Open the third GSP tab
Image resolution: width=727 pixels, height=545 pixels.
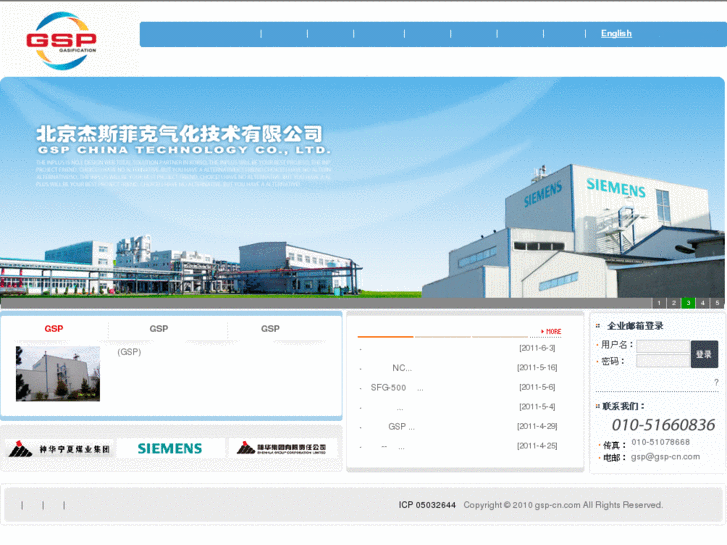270,328
